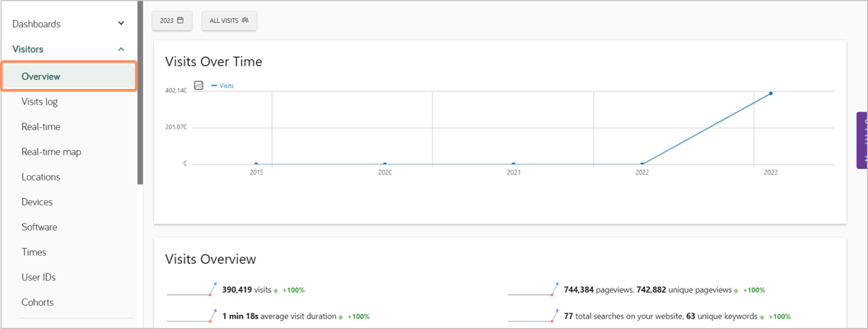868x329 pixels.
Task: Click the chart metrics picker icon
Action: (x=198, y=85)
